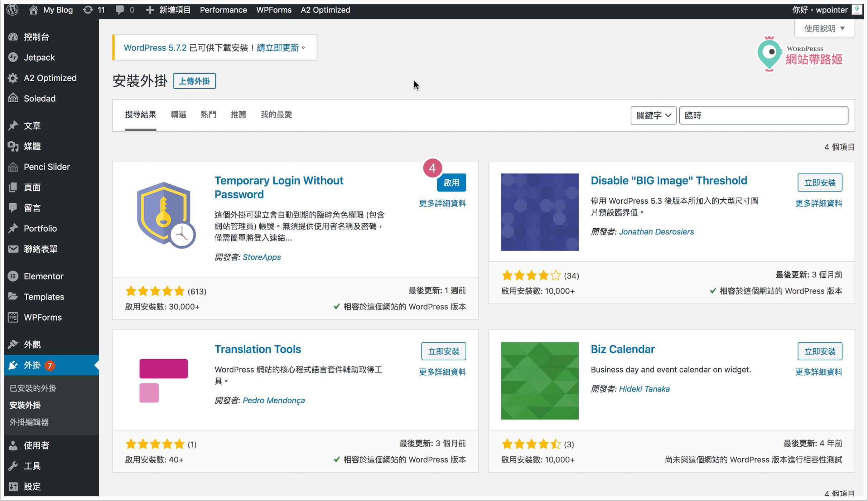The width and height of the screenshot is (868, 501).
Task: Open Pedro Mendonça developer link
Action: click(x=274, y=400)
